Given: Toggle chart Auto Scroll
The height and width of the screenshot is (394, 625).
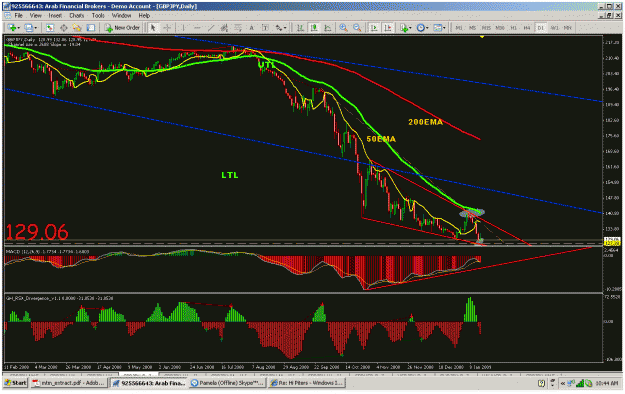Looking at the screenshot, I should click(374, 28).
